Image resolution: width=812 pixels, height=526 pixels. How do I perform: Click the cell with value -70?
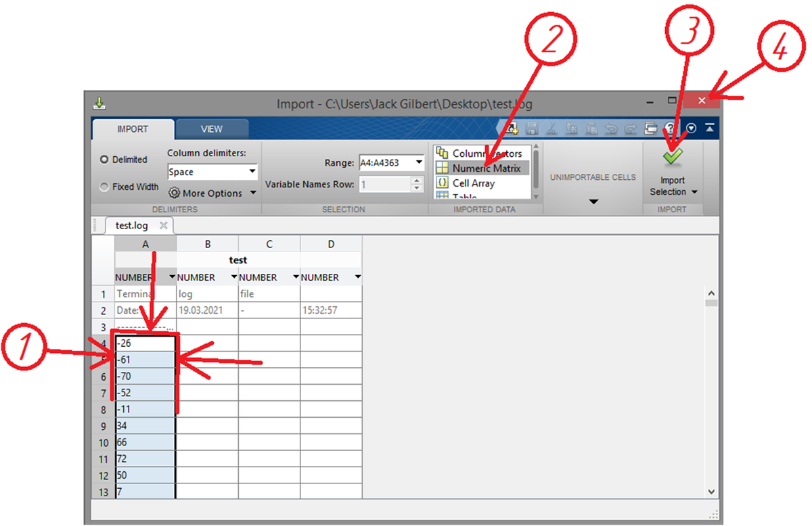point(145,377)
